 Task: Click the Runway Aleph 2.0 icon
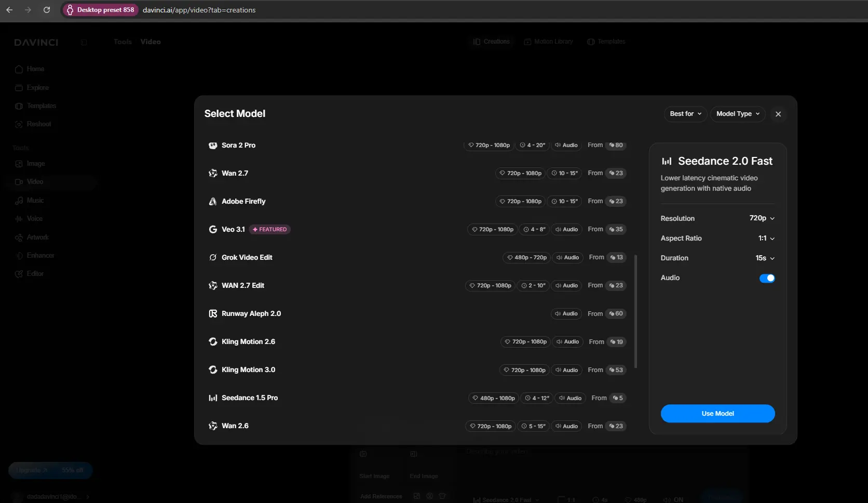[213, 314]
